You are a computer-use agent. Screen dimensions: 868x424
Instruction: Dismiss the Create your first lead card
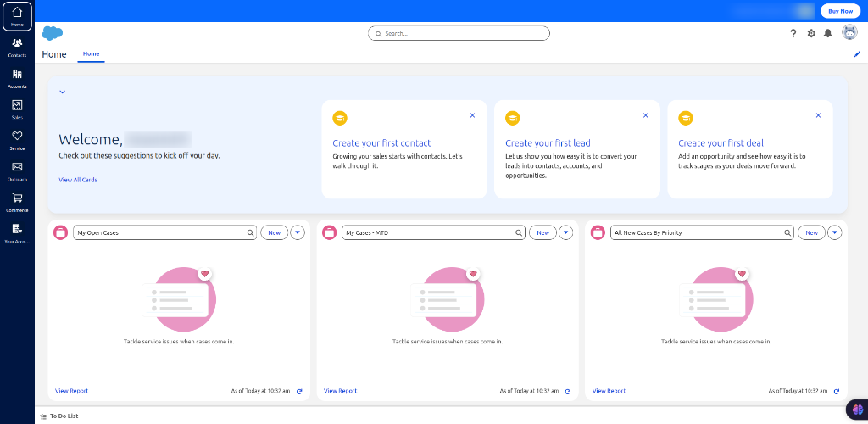click(645, 115)
